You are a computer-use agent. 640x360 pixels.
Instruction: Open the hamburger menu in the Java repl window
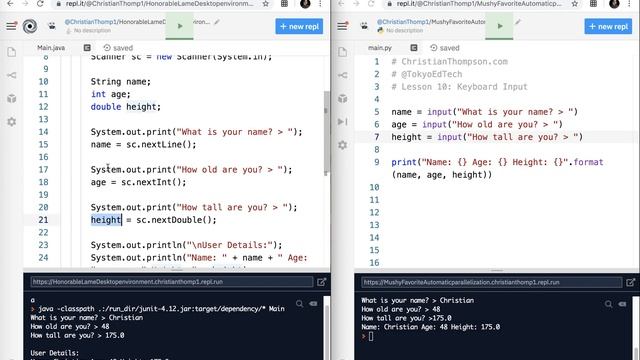pyautogui.click(x=11, y=26)
